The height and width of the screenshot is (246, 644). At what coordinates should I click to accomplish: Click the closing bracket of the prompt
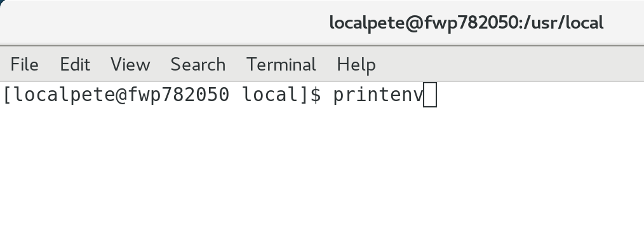[304, 95]
